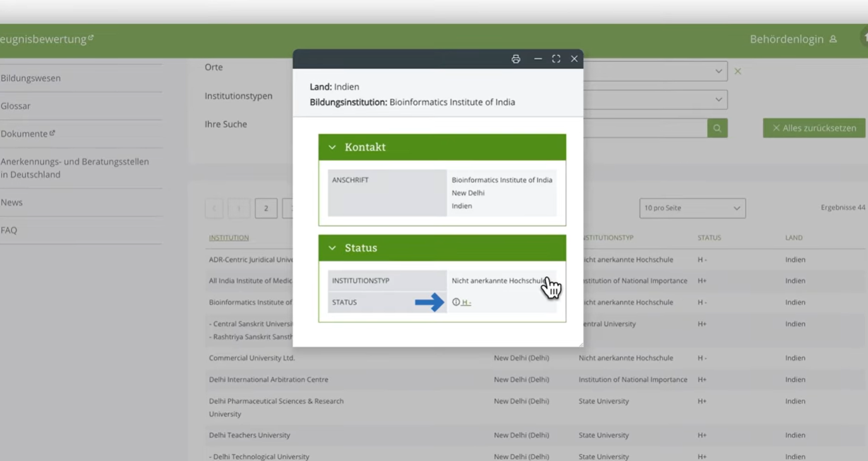Open FAQ in the sidebar
The width and height of the screenshot is (868, 461).
pos(9,230)
